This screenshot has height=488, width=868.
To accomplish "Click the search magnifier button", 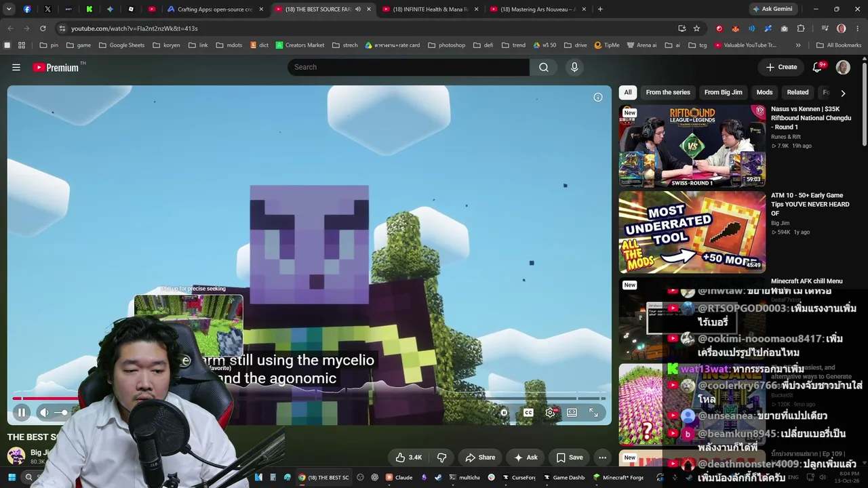I will click(544, 67).
